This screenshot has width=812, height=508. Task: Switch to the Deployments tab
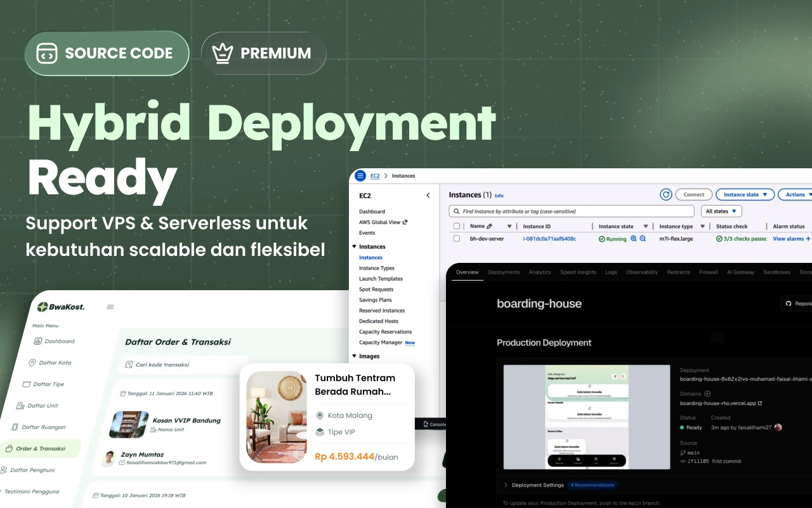[x=504, y=272]
